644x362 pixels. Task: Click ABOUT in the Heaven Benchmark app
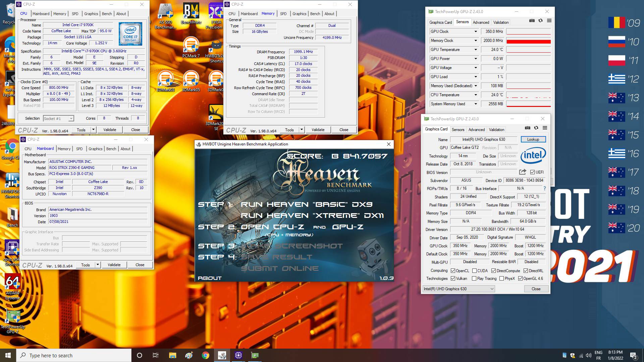click(x=210, y=278)
